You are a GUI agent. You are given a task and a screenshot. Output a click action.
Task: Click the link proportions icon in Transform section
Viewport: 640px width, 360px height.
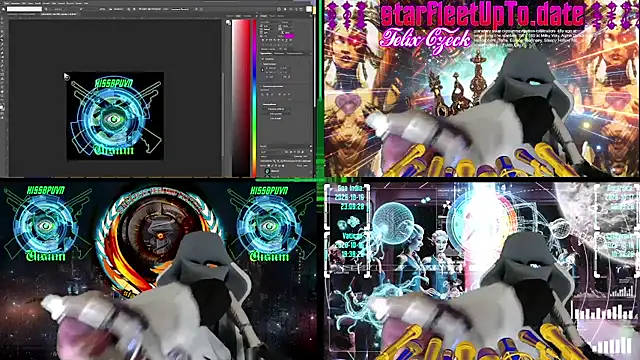(262, 70)
